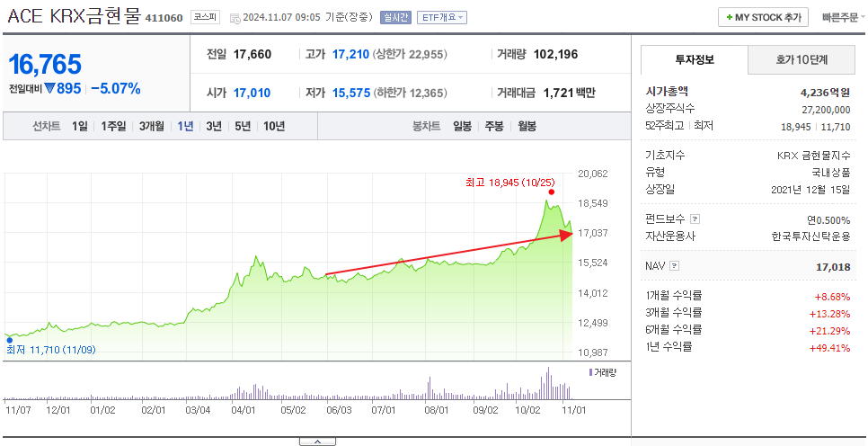Click the help icon next to 펀드보수

695,219
